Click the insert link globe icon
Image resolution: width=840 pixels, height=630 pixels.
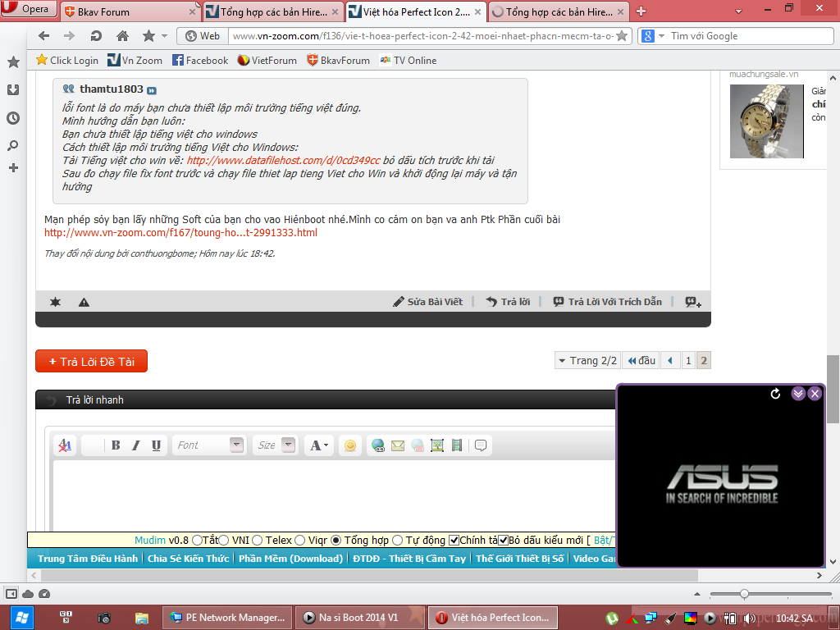pyautogui.click(x=378, y=445)
